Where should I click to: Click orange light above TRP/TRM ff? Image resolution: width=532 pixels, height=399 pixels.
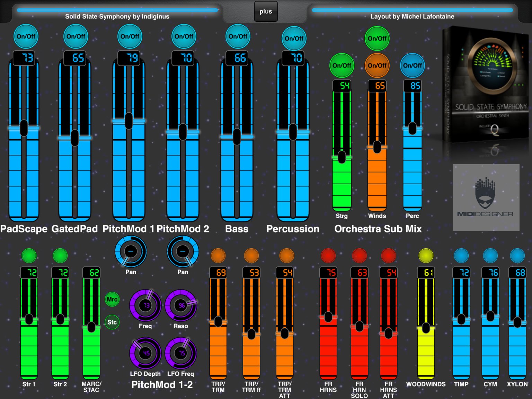251,256
